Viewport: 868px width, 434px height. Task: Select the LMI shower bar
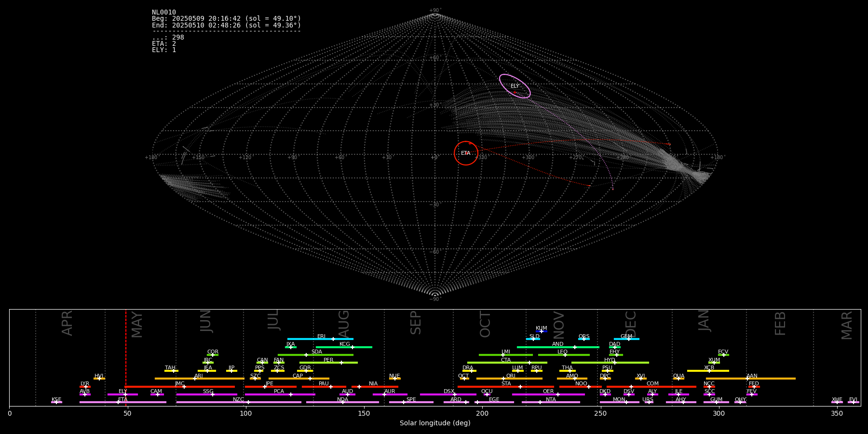[506, 355]
